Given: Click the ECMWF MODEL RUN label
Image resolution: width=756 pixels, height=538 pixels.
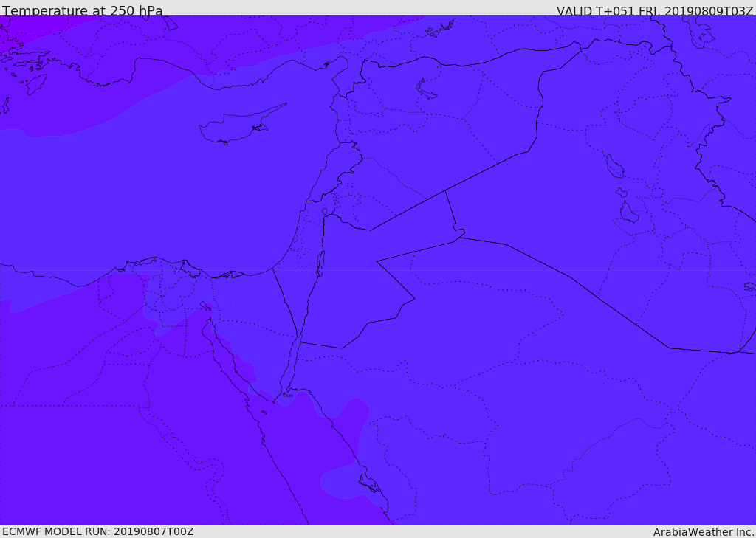Looking at the screenshot, I should [x=97, y=531].
